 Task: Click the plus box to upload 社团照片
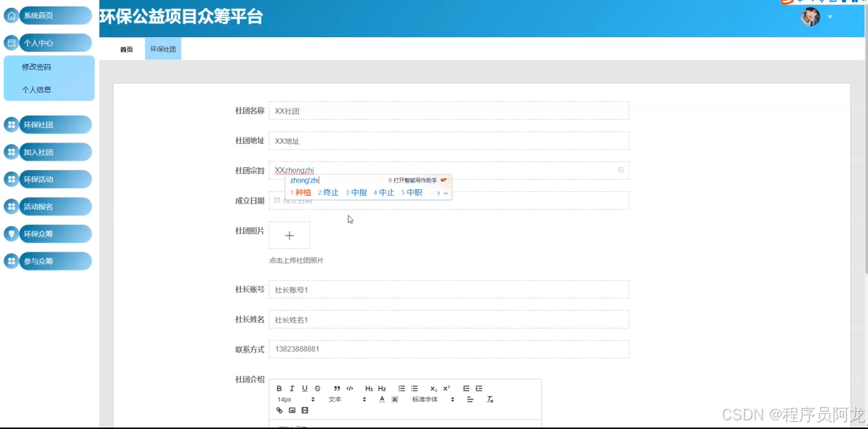click(x=290, y=236)
